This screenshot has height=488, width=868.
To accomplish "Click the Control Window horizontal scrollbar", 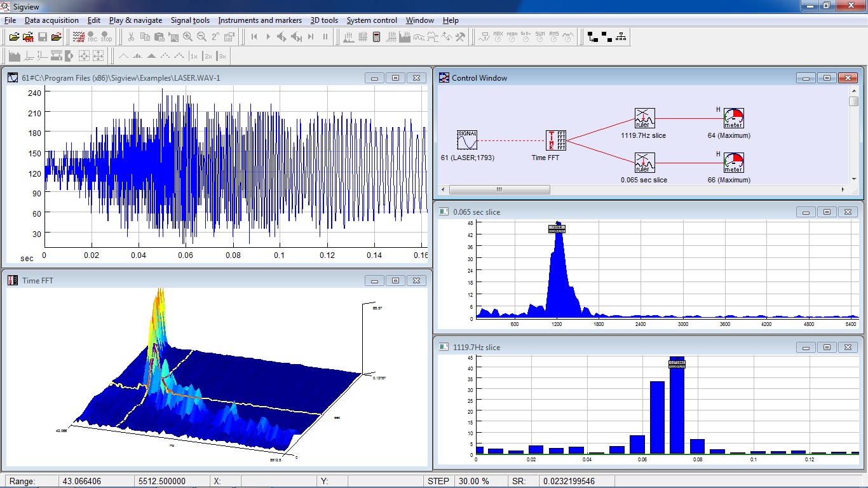I will point(499,189).
